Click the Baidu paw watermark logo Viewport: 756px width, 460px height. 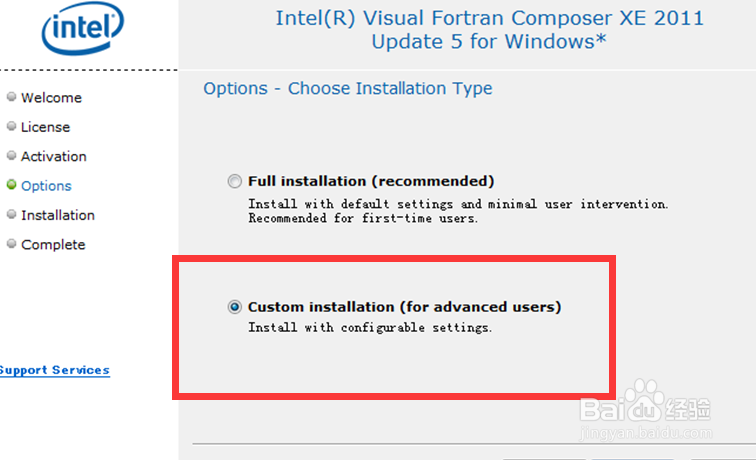[645, 401]
